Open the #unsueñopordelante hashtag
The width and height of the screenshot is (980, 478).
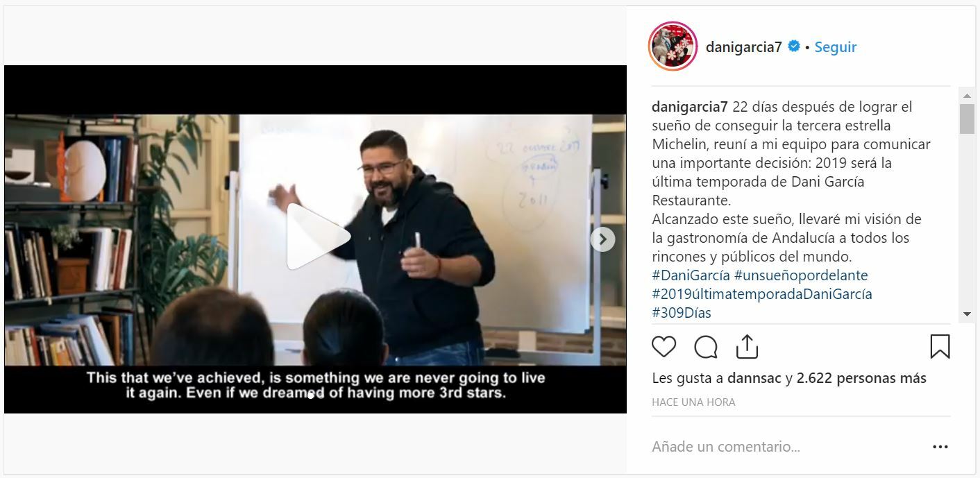tap(801, 275)
